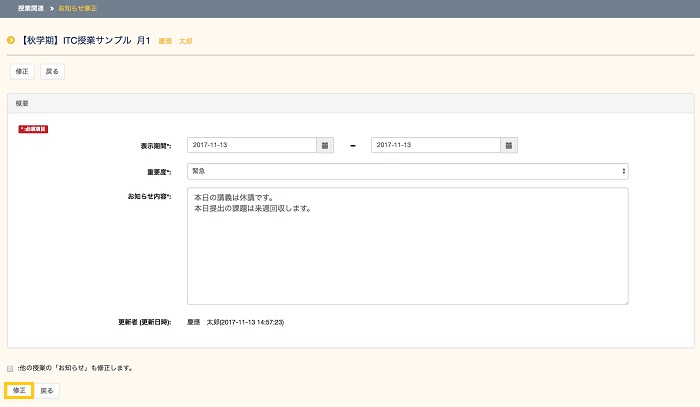700x407 pixels.
Task: Toggle checkbox to modify other classes' notices
Action: click(10, 368)
